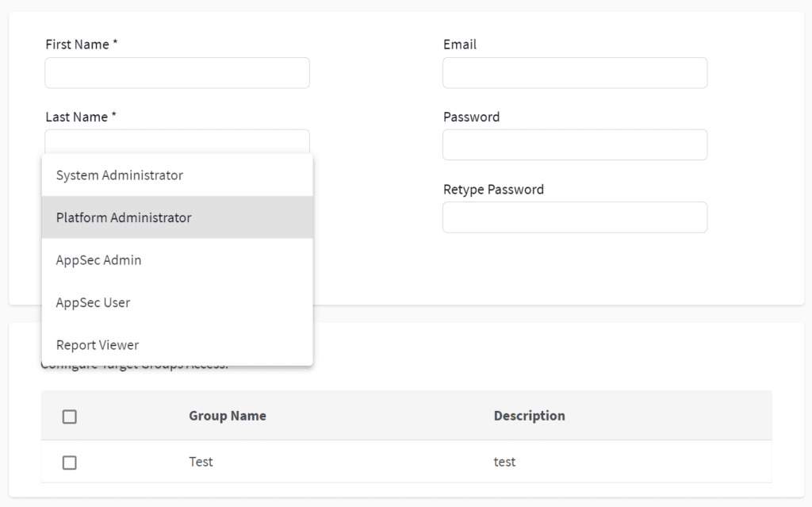Click into the First Name field
The width and height of the screenshot is (812, 507).
177,72
